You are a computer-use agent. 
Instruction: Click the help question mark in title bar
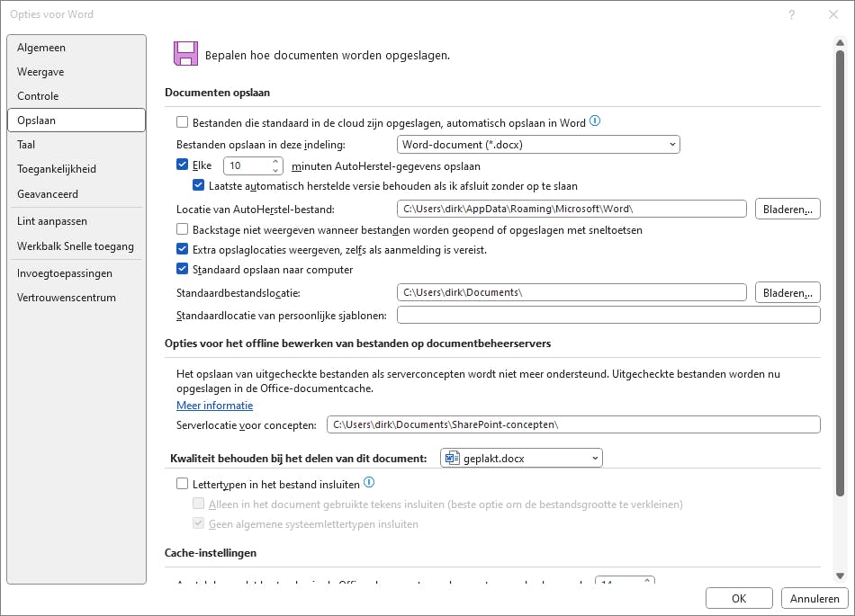pos(792,14)
